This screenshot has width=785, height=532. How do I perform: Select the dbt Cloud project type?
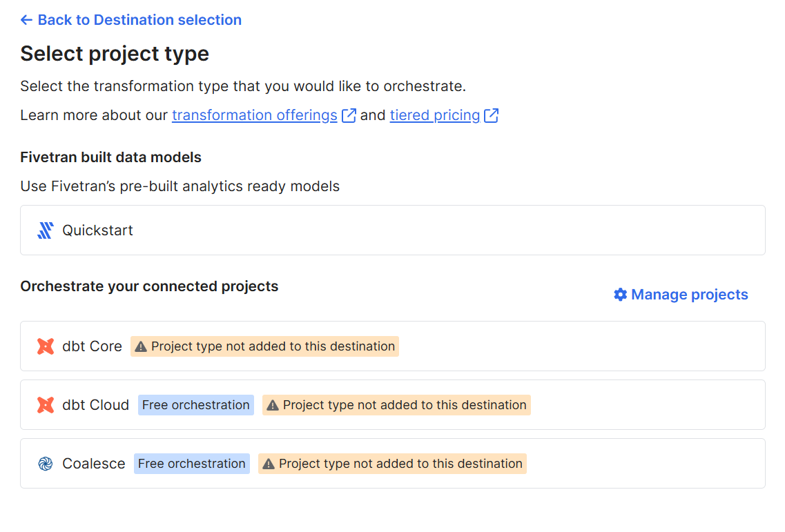pos(392,405)
